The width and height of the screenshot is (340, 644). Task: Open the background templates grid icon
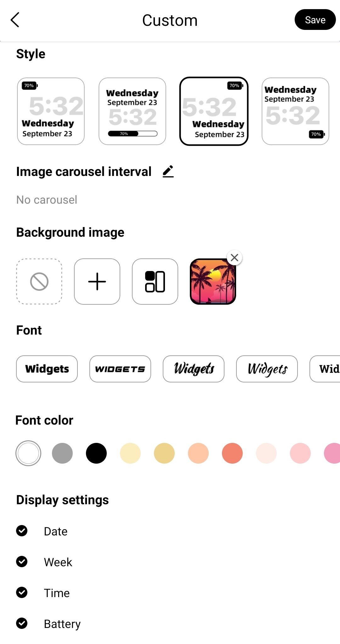(x=155, y=281)
